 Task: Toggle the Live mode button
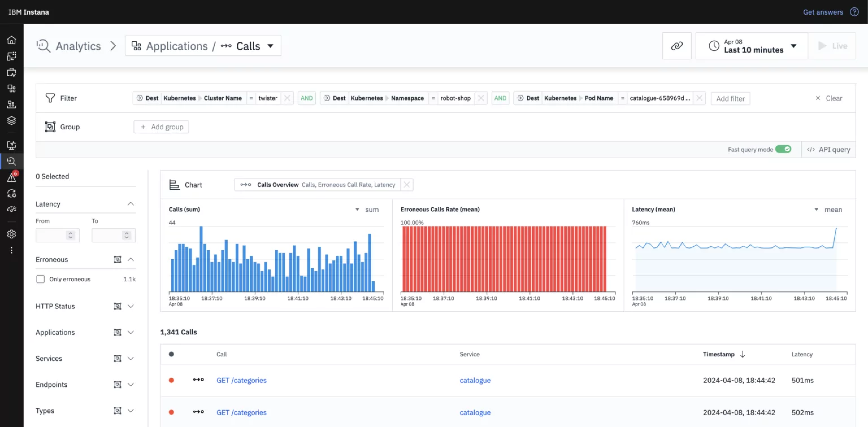(832, 46)
